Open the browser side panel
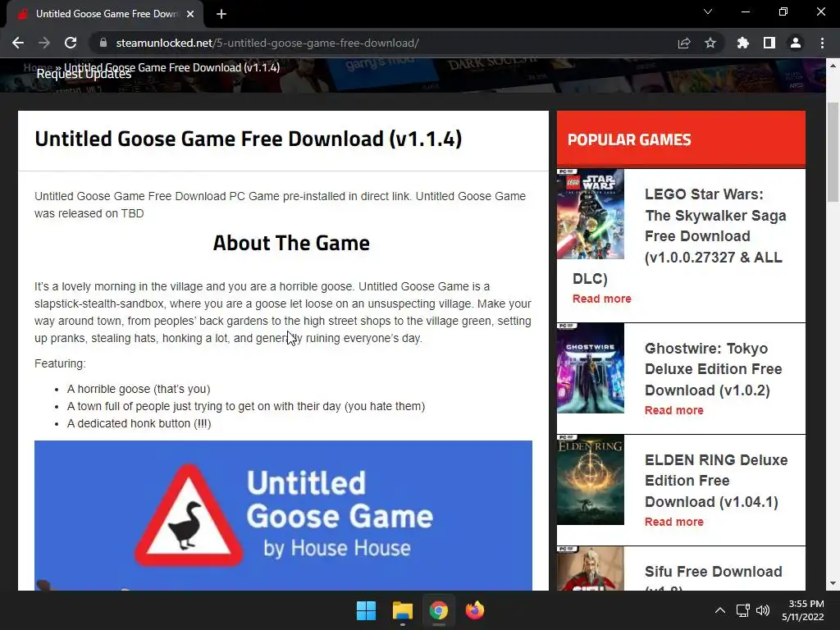This screenshot has height=630, width=840. pos(769,43)
